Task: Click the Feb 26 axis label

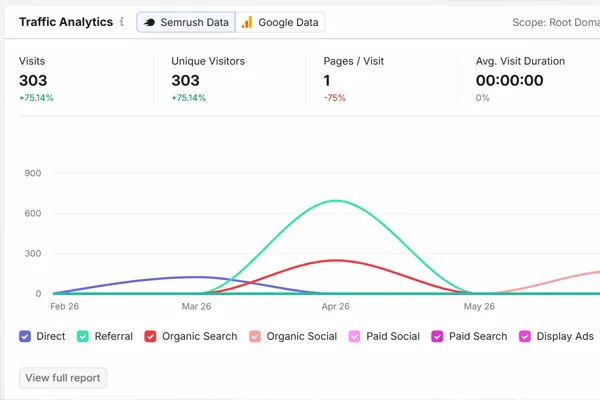Action: click(64, 306)
